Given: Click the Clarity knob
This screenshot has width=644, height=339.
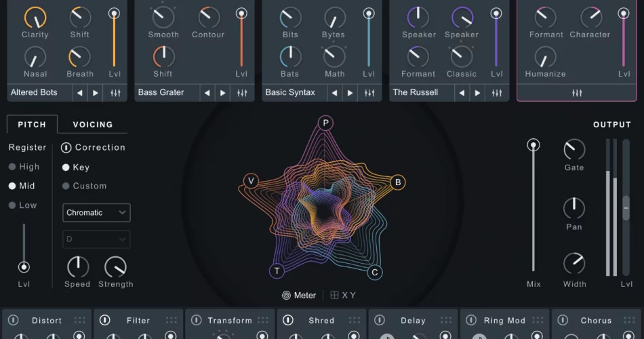Looking at the screenshot, I should [35, 17].
